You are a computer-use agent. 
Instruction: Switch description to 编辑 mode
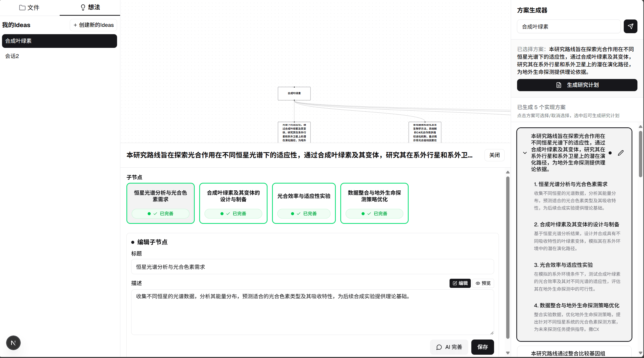[x=460, y=283]
